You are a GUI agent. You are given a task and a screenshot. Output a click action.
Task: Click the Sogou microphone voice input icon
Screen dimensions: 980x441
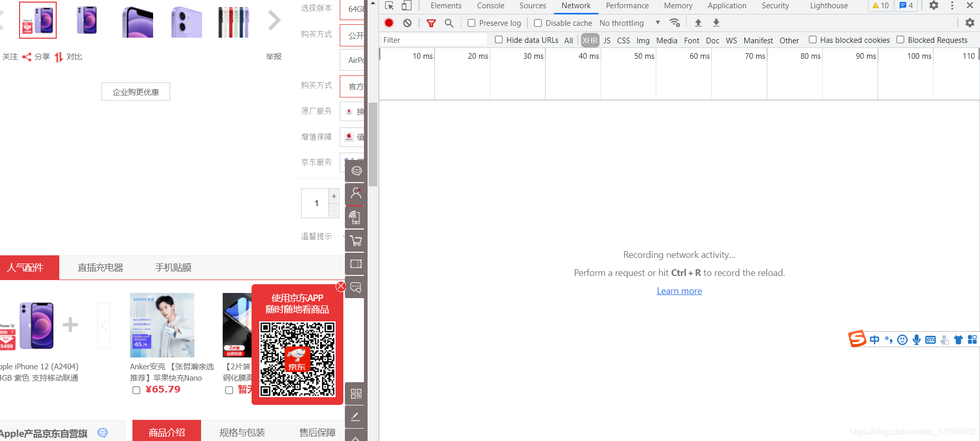[x=917, y=339]
